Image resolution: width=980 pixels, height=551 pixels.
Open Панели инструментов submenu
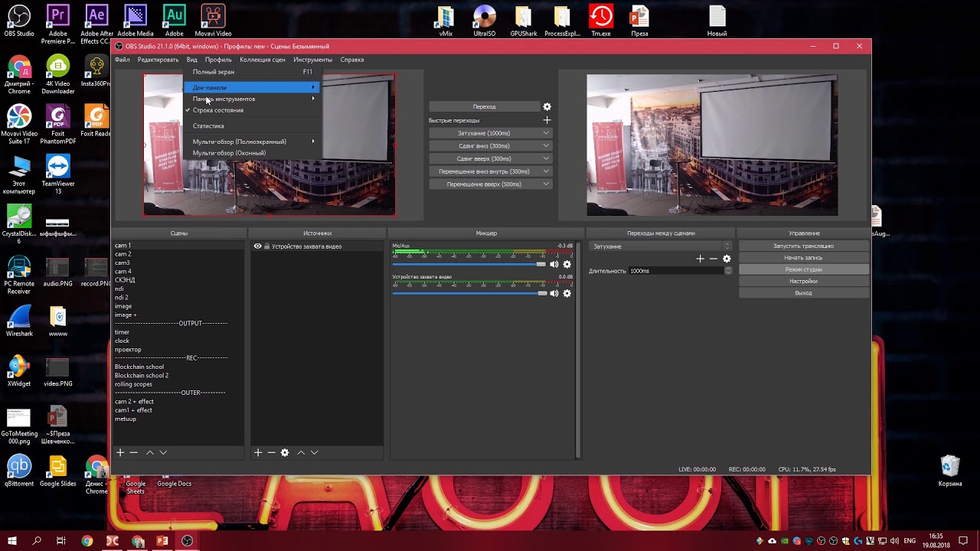pos(250,99)
